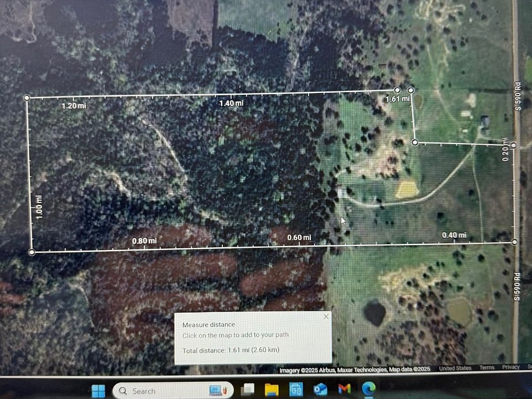Click the Terms link

coord(487,367)
